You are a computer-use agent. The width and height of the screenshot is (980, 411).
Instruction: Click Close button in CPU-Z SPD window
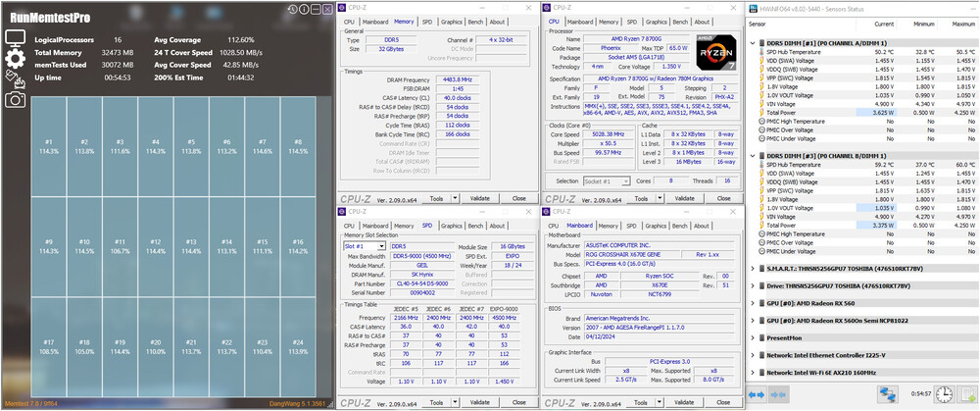point(518,402)
